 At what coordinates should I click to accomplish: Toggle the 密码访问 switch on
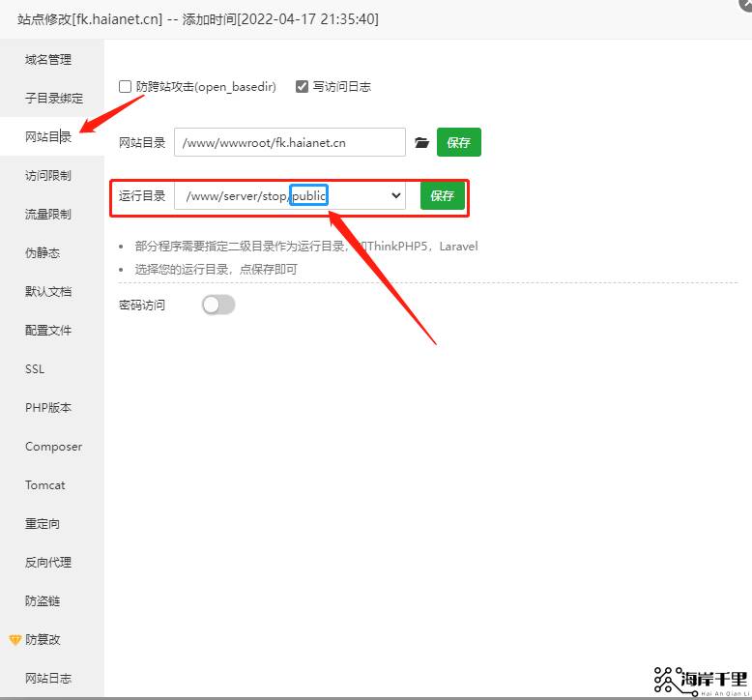[x=218, y=305]
